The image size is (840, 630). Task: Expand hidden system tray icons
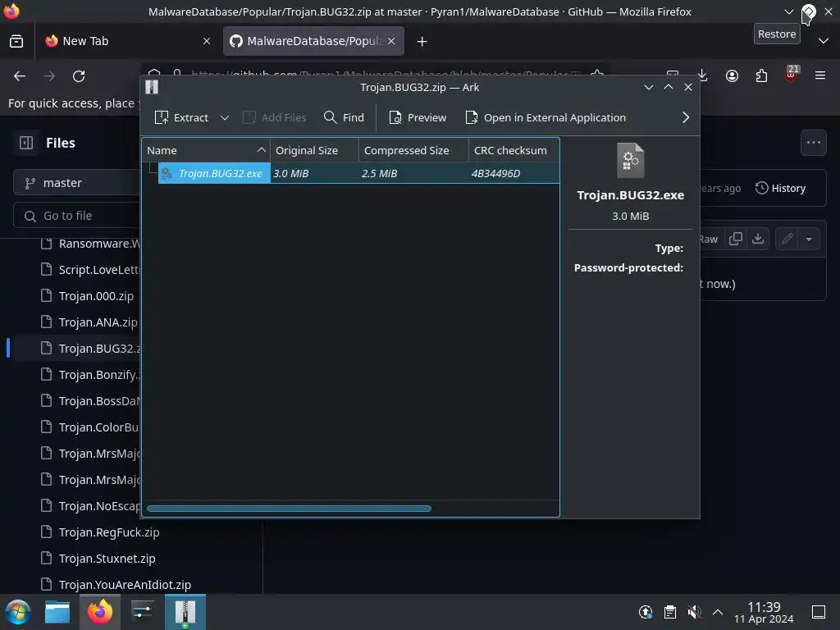click(718, 612)
